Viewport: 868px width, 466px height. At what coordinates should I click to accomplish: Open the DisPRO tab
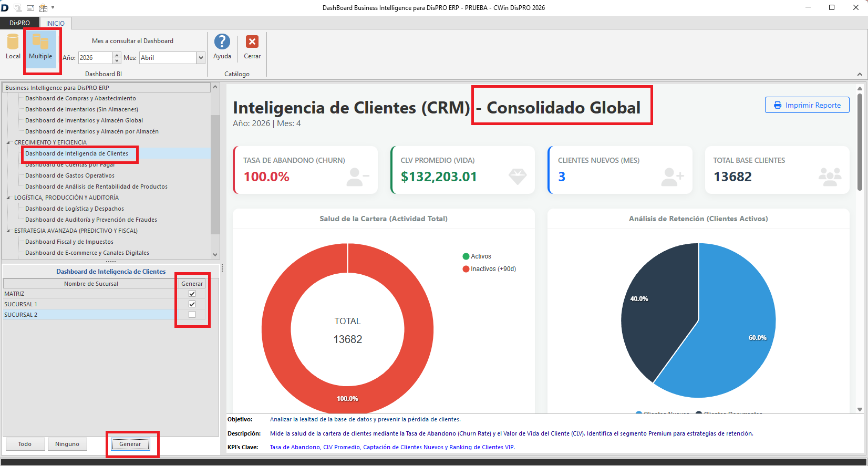click(19, 23)
